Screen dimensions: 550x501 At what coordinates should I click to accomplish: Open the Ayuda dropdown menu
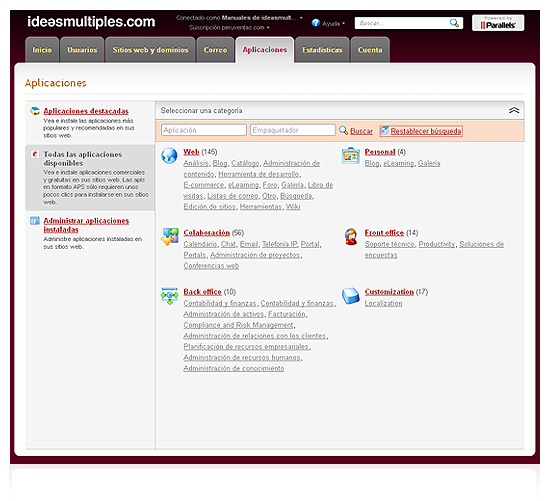pos(328,23)
